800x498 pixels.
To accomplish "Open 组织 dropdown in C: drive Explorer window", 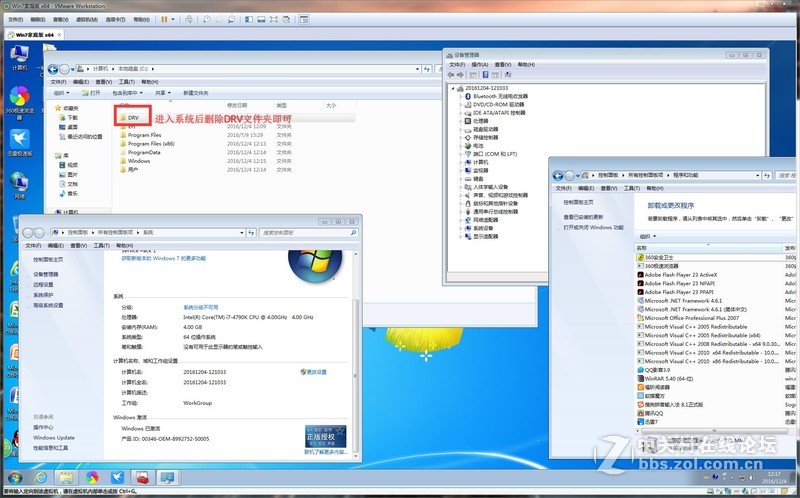I will pyautogui.click(x=61, y=93).
